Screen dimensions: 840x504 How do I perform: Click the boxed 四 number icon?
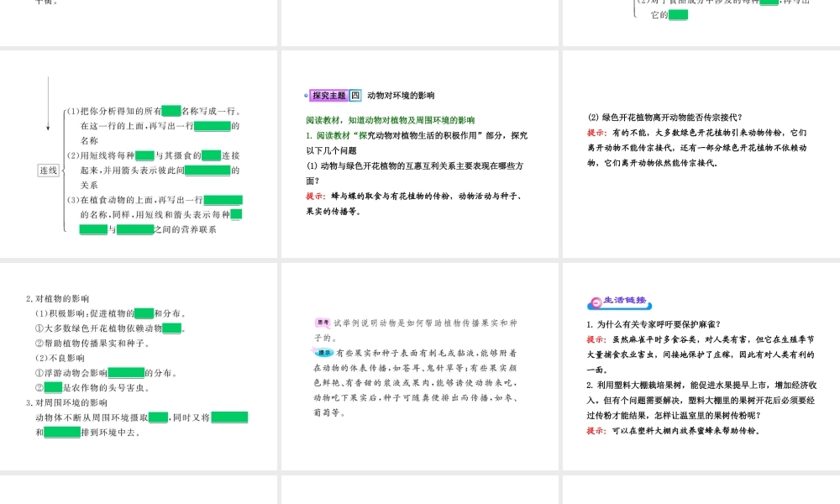[355, 95]
